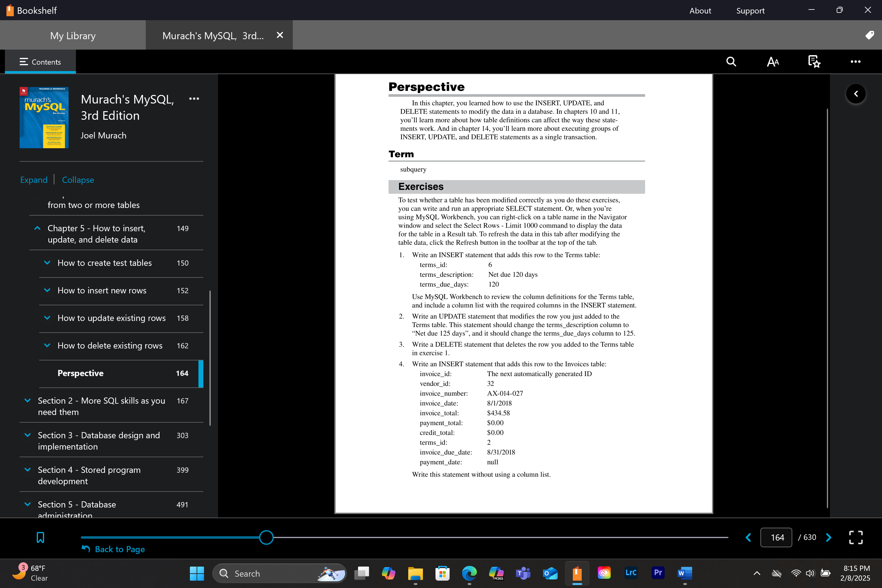Image resolution: width=882 pixels, height=588 pixels.
Task: Open battery status in system tray
Action: tap(825, 573)
